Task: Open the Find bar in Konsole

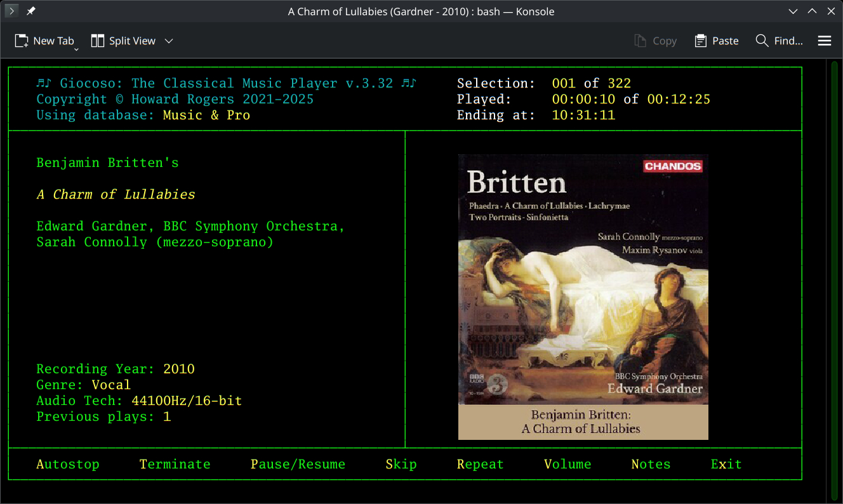Action: coord(779,41)
